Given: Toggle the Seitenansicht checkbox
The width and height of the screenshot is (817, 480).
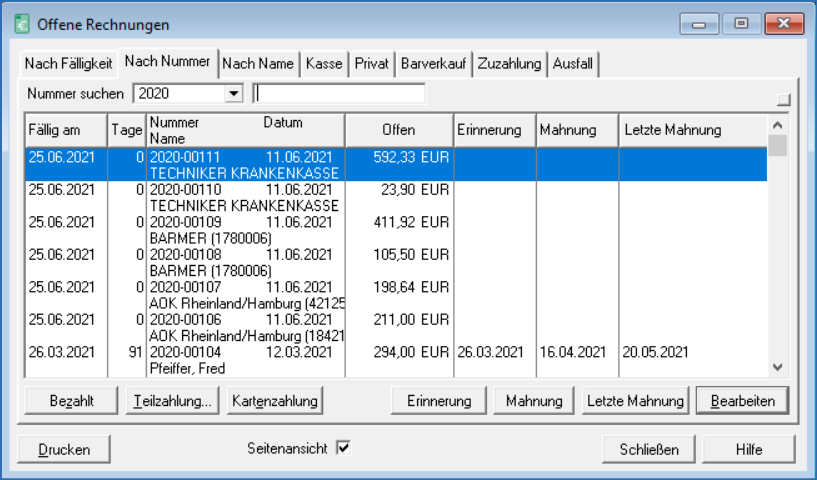Looking at the screenshot, I should pyautogui.click(x=343, y=449).
